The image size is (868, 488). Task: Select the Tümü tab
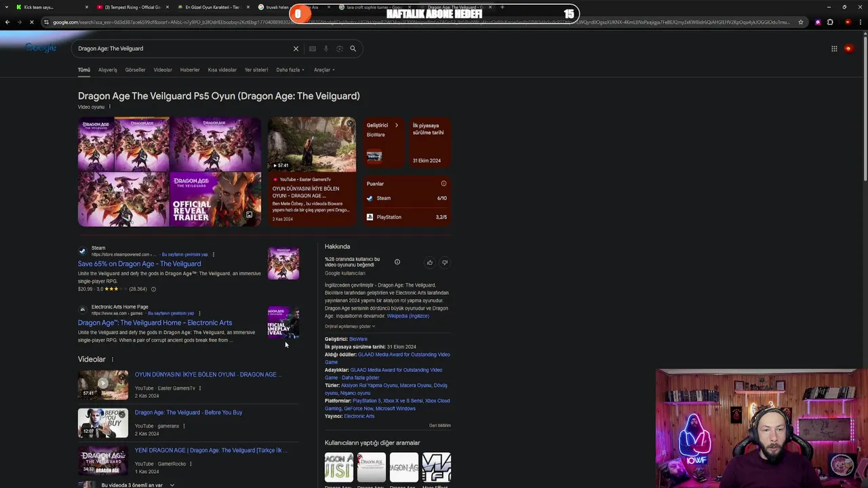[x=84, y=70]
